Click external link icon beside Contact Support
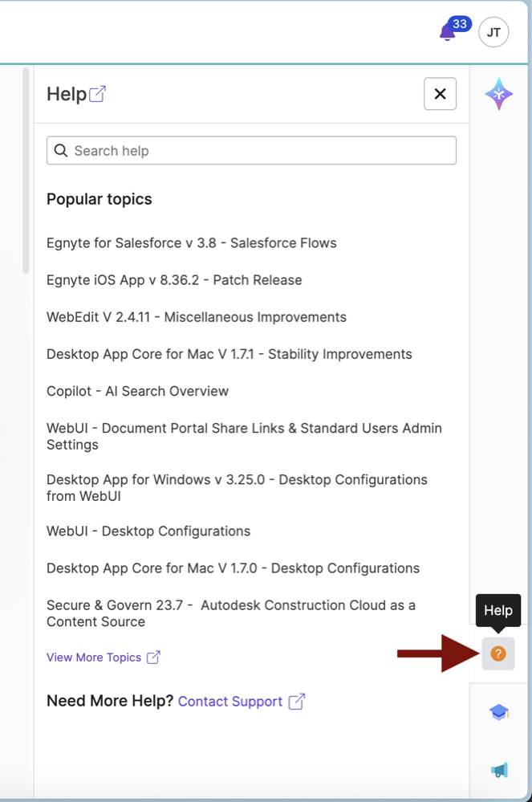The height and width of the screenshot is (802, 532). coord(296,701)
